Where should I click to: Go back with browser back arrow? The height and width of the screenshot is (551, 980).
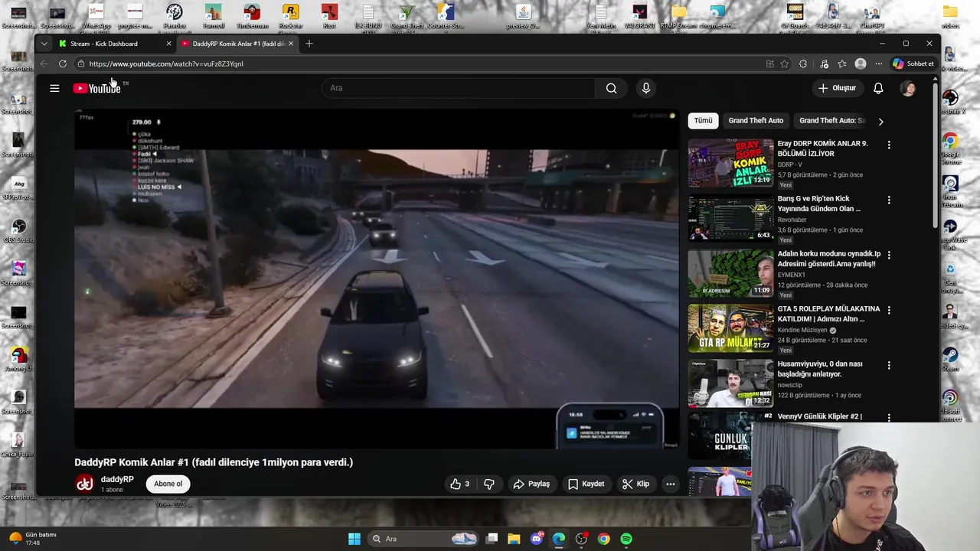point(44,64)
